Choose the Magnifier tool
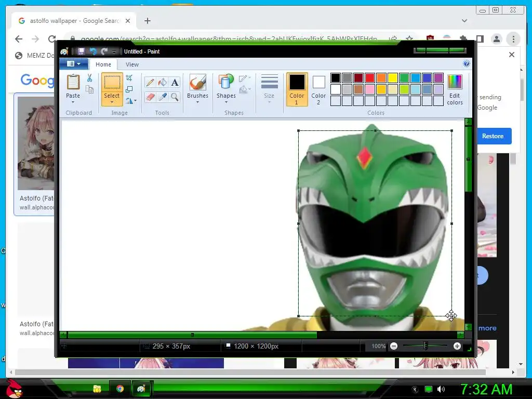532x399 pixels. coord(175,97)
